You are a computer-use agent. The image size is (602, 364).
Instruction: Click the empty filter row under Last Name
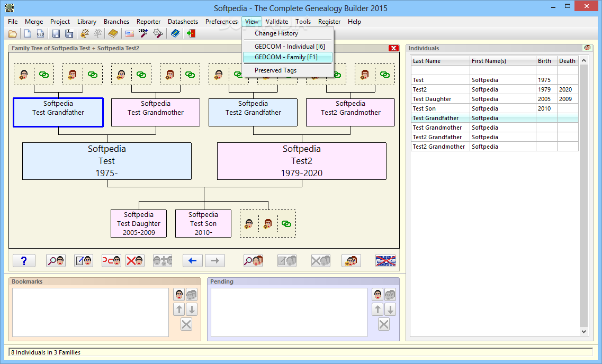441,70
